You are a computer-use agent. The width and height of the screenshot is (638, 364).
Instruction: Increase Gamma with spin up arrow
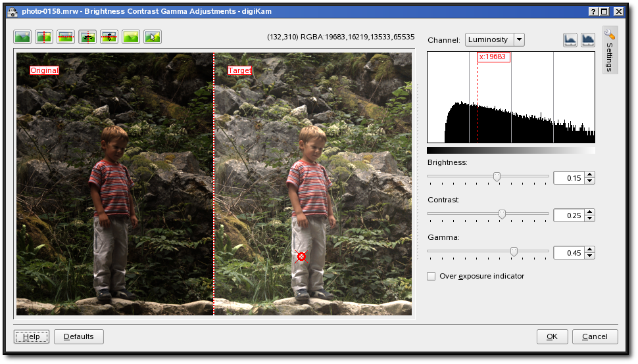[x=590, y=250]
